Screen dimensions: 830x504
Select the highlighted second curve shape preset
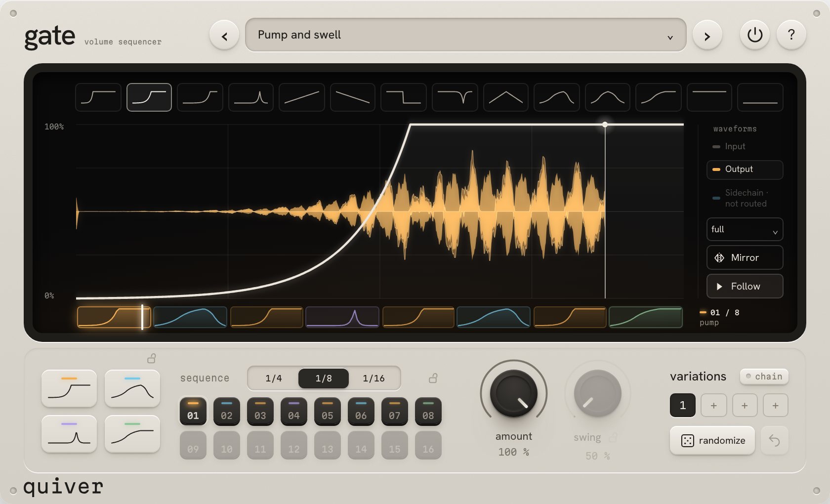(149, 97)
